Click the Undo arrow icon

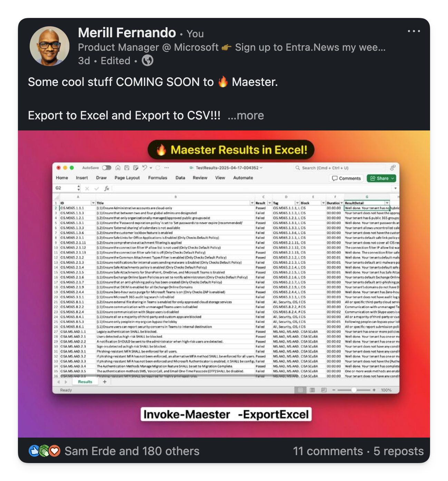coord(145,168)
